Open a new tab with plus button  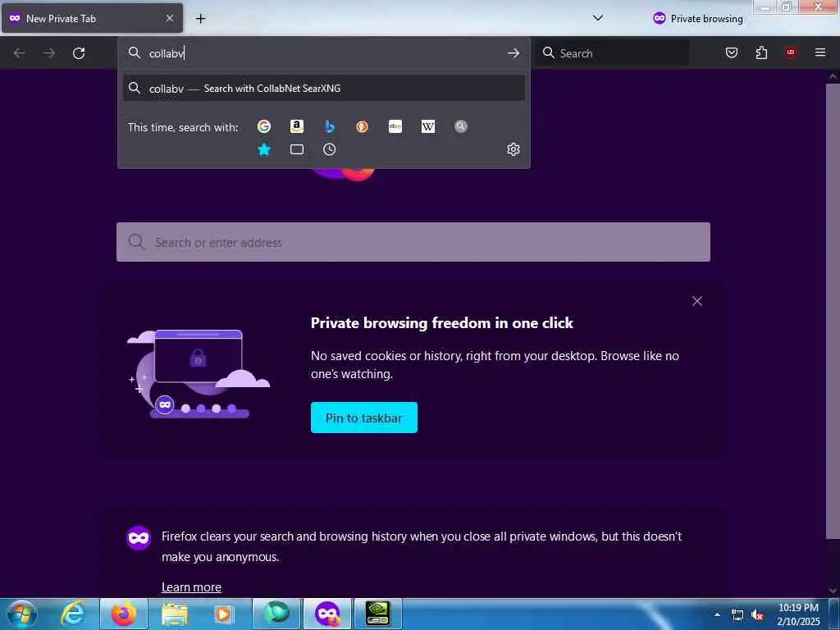pos(200,19)
